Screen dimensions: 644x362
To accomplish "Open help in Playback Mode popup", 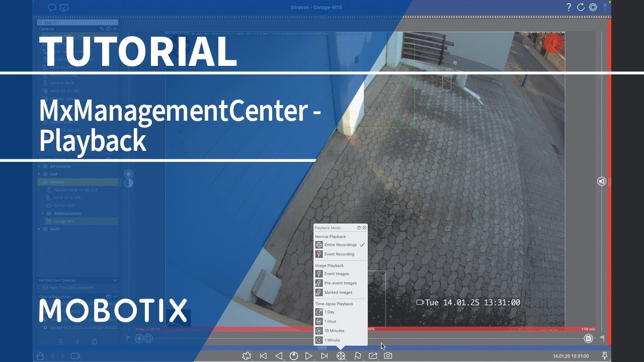I will pos(359,228).
